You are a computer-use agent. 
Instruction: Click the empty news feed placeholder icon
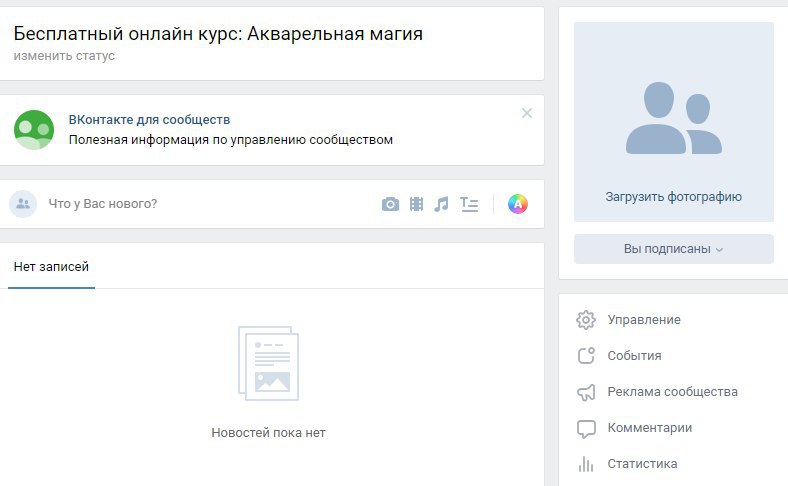point(268,363)
